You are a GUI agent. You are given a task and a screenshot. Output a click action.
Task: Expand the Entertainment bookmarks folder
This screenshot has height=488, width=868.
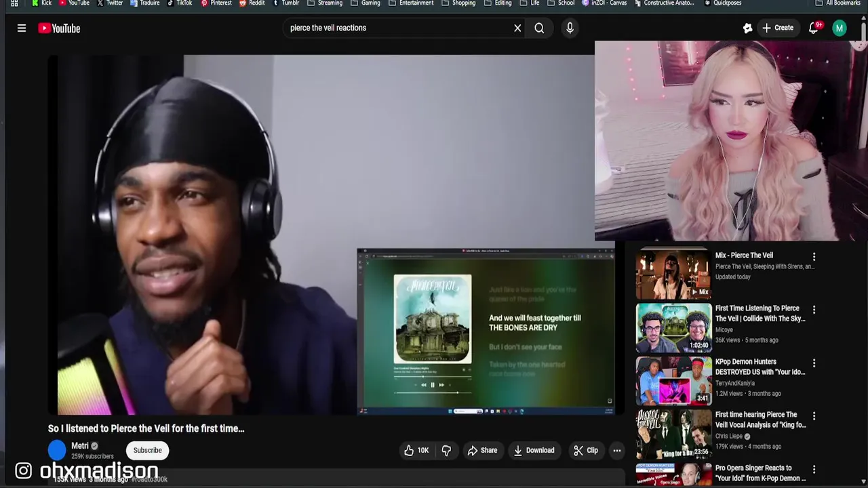pos(411,3)
